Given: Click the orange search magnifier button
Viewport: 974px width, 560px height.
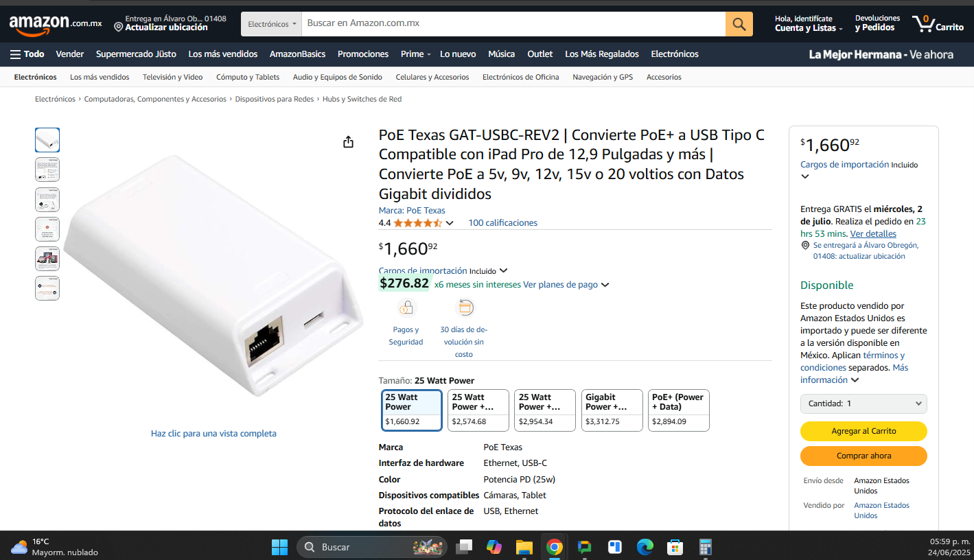Looking at the screenshot, I should (x=739, y=24).
